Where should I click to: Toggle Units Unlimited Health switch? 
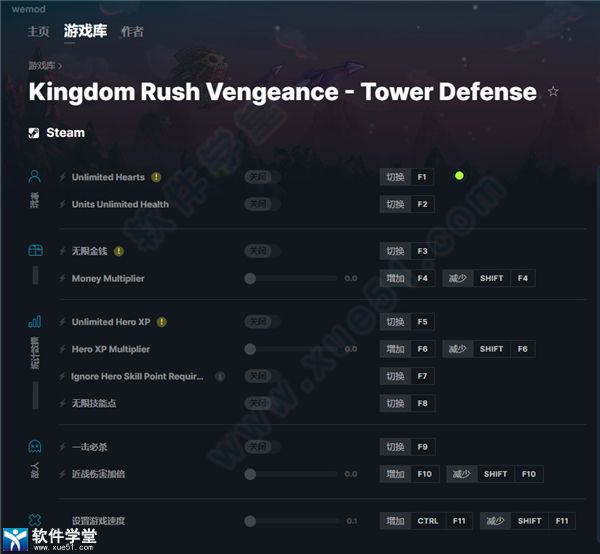[x=262, y=204]
